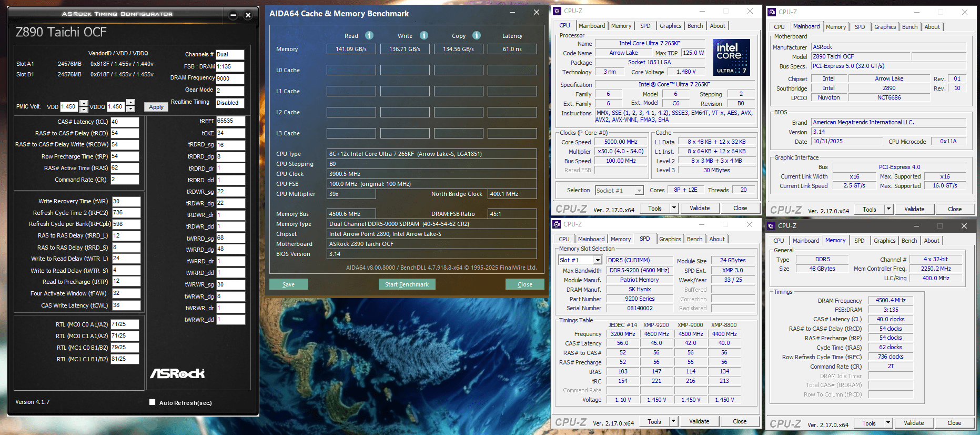Click the info icon beside the Write column

(x=424, y=35)
